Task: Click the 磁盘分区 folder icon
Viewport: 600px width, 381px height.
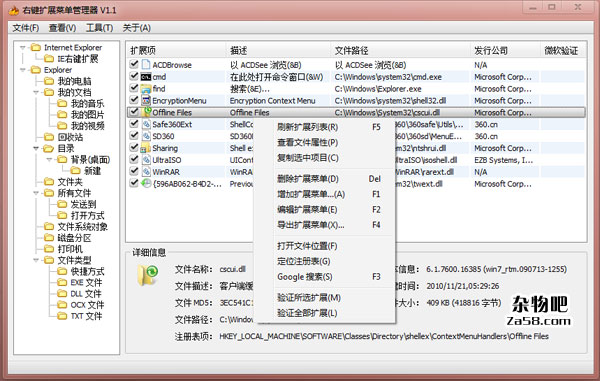Action: [49, 238]
